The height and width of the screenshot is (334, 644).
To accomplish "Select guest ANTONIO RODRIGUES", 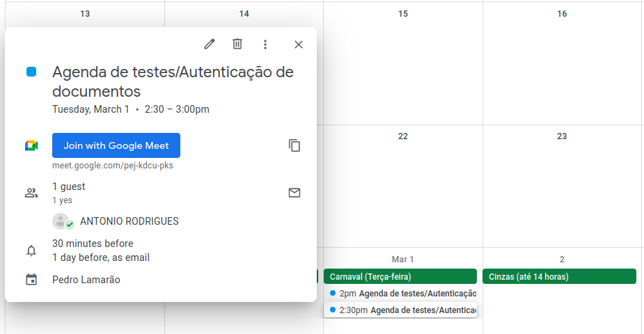I will click(x=129, y=221).
